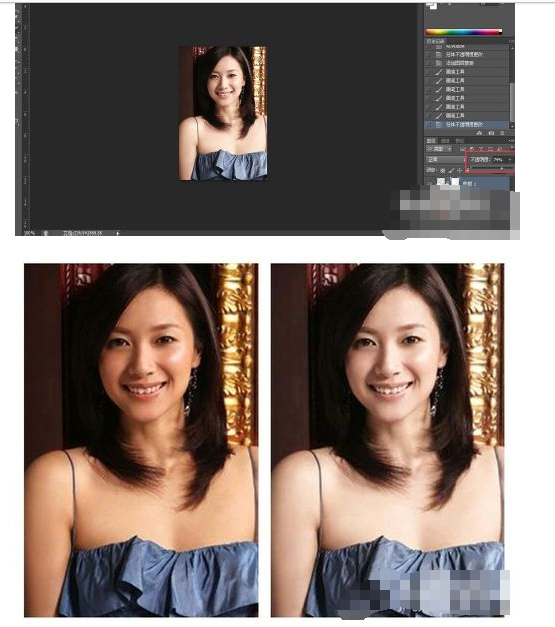The image size is (555, 627).
Task: Click the rainbow color spectrum ramp
Action: click(x=464, y=32)
